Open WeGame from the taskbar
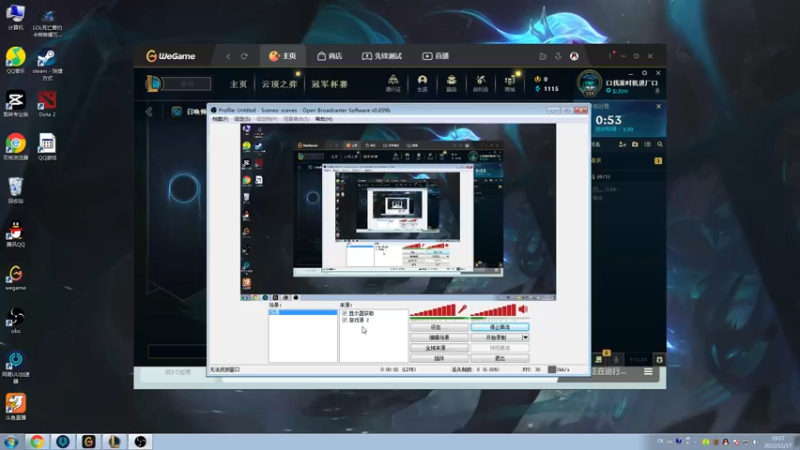This screenshot has height=450, width=800. click(x=89, y=441)
